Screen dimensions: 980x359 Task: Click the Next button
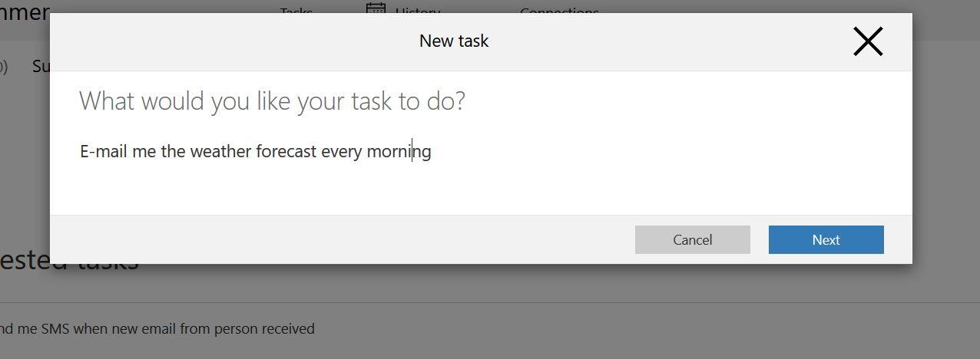[x=826, y=239]
